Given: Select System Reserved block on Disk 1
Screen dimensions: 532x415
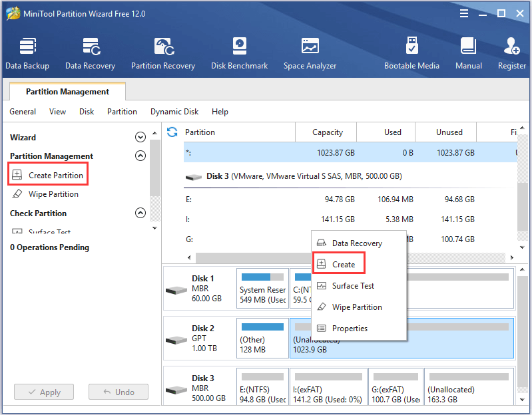Looking at the screenshot, I should coord(262,288).
